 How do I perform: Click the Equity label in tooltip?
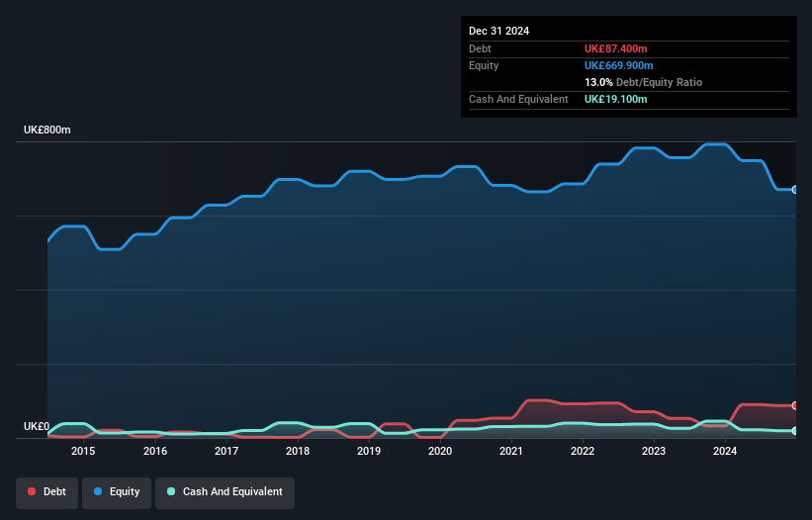484,65
